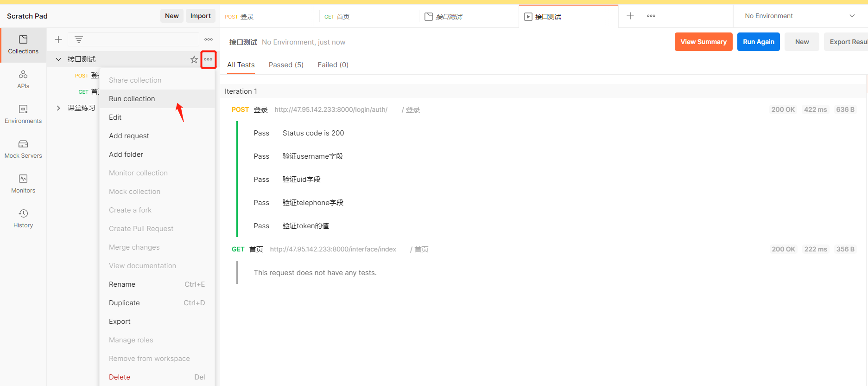This screenshot has height=386, width=868.
Task: Click Create a fork menu entry
Action: click(x=157, y=210)
